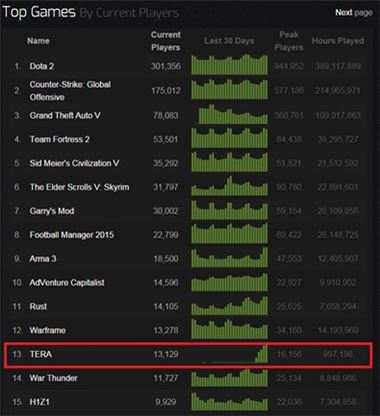Click H1Z1's 30-day player chart
This screenshot has width=380, height=416.
[229, 401]
